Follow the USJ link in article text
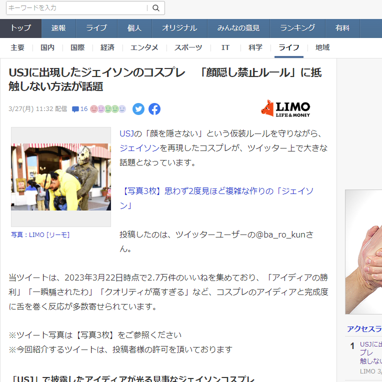 (126, 134)
